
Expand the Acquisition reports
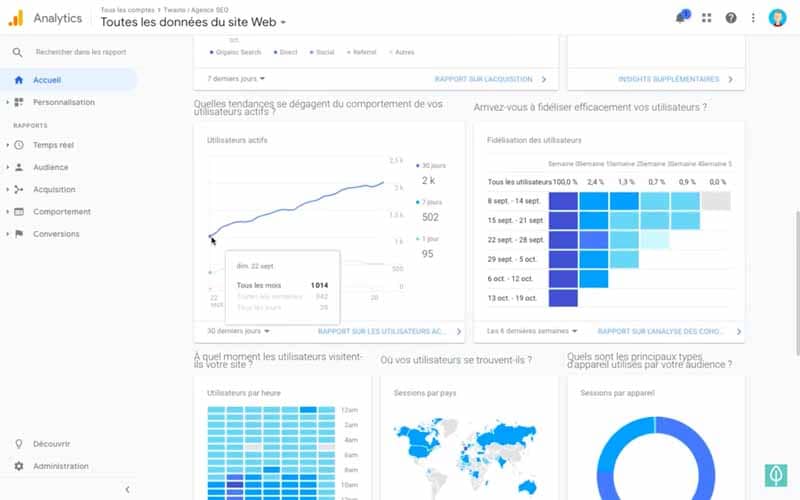point(7,189)
